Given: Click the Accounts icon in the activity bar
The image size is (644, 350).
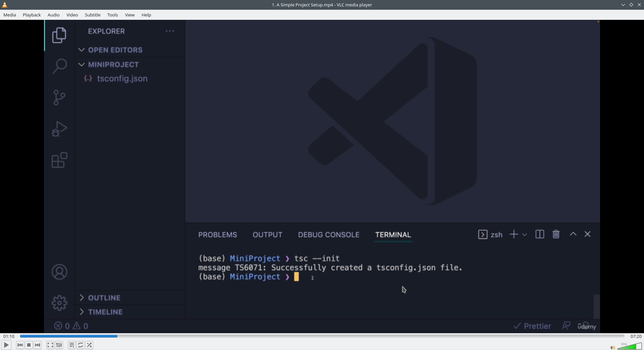Looking at the screenshot, I should 59,272.
